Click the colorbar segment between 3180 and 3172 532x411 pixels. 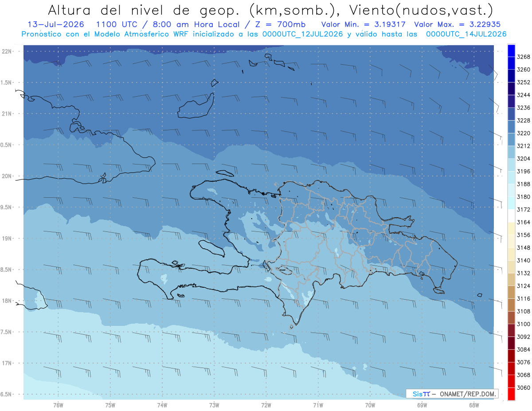tap(511, 203)
